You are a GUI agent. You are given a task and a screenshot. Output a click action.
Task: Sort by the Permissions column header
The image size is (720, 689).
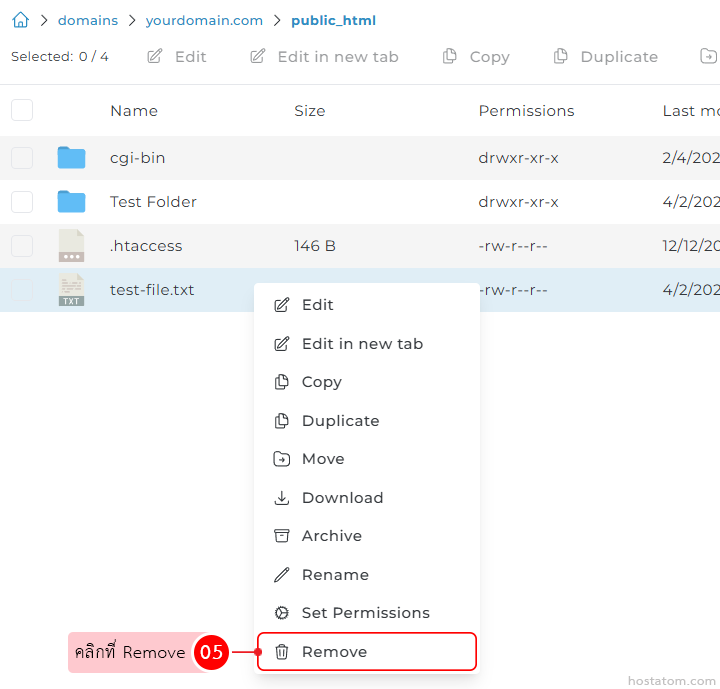pos(526,111)
